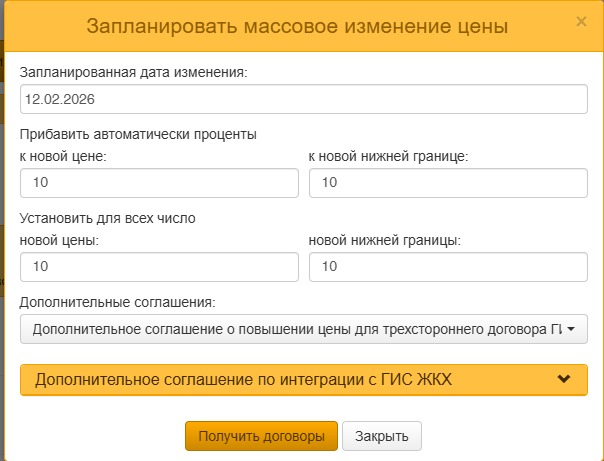Focus the input under 'новой нижней границы'
The height and width of the screenshot is (461, 604).
click(x=449, y=267)
